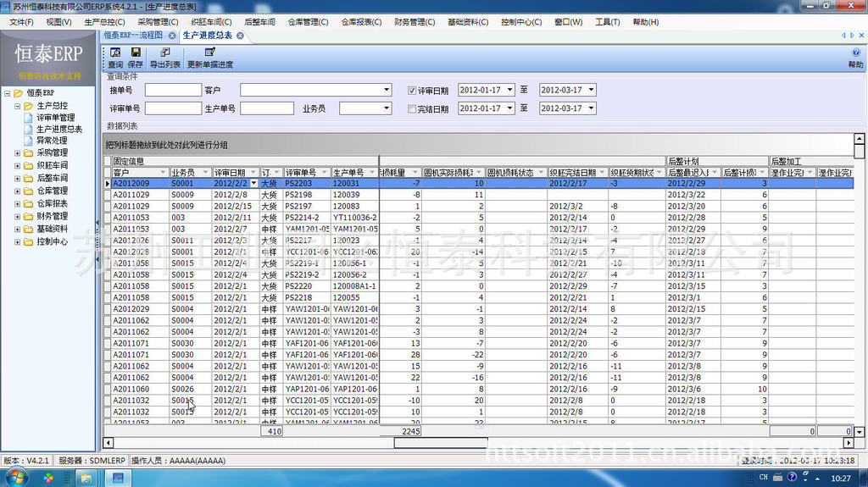Screen dimensions: 868x487
Task: Open the 财务管理(C) menu
Action: tap(415, 22)
